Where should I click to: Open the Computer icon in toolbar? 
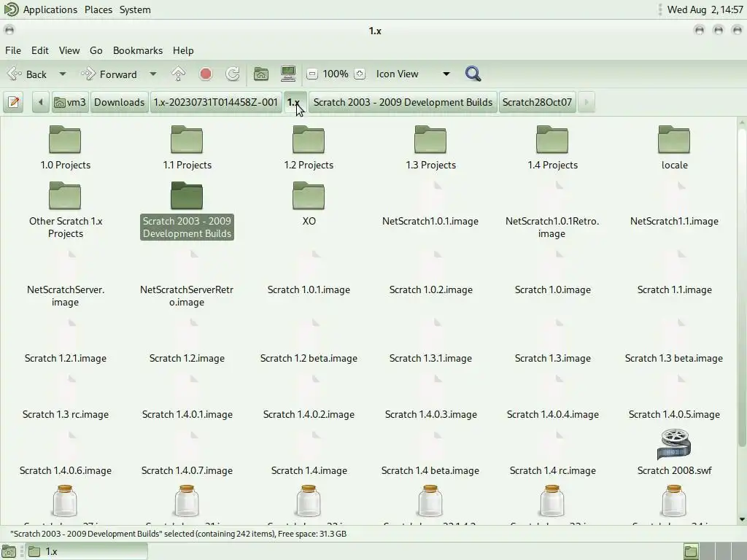tap(288, 74)
